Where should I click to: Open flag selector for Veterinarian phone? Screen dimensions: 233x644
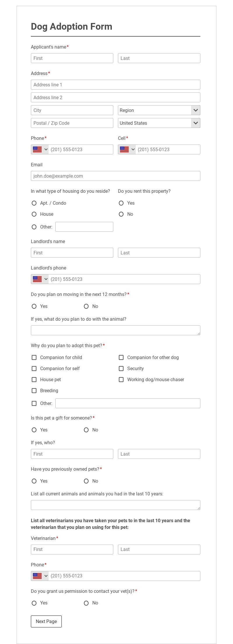coord(40,576)
